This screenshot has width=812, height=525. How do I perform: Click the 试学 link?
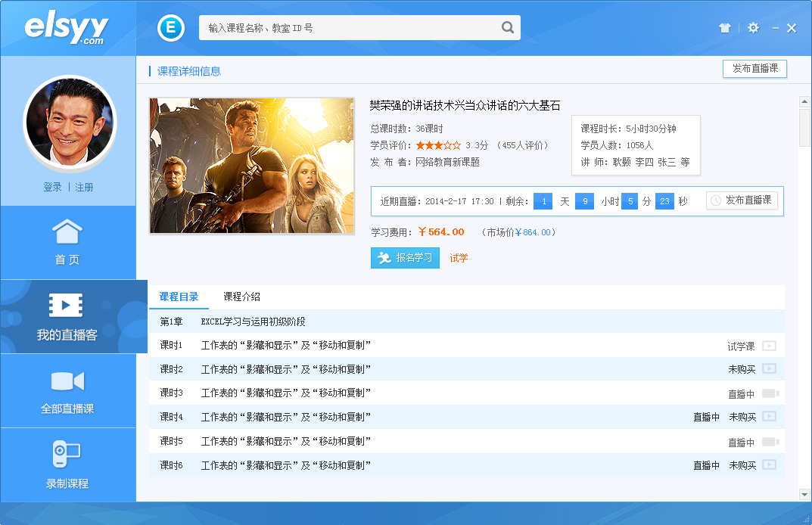tap(459, 258)
